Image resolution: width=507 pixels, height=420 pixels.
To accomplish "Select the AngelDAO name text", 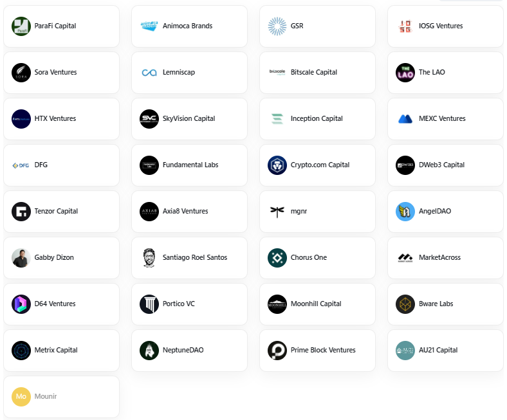I will [x=435, y=211].
